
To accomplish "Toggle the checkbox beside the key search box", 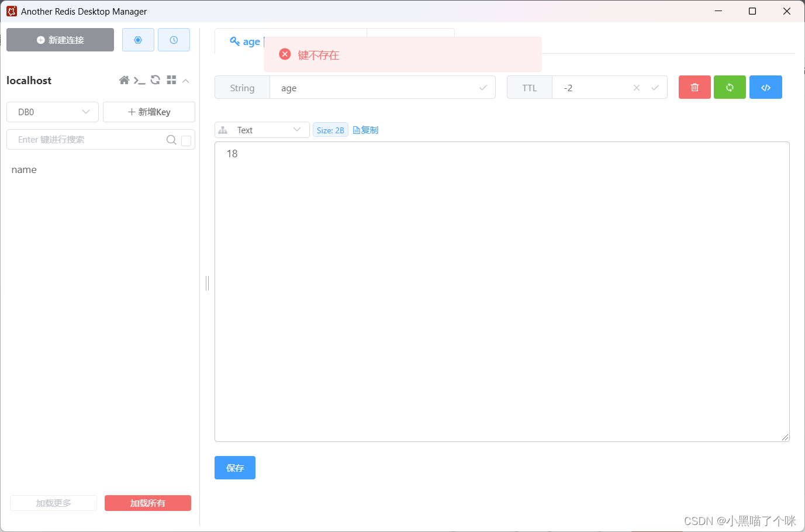I will click(186, 141).
